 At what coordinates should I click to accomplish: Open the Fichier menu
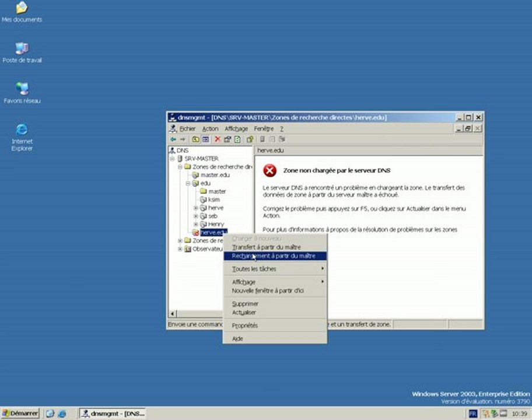(187, 129)
